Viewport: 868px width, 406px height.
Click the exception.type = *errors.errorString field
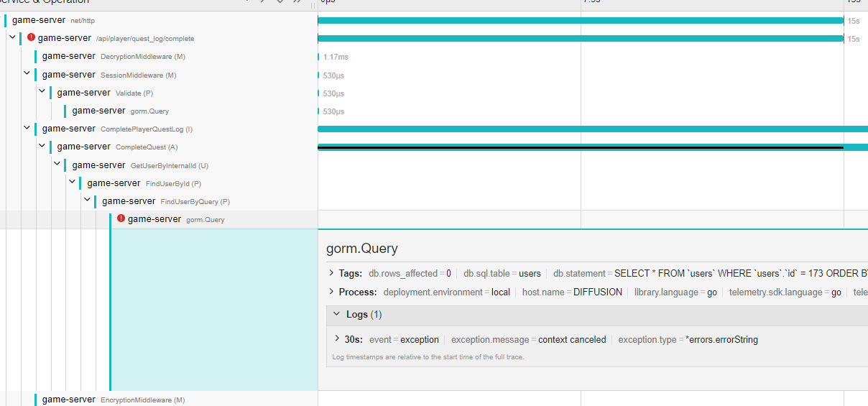click(x=688, y=339)
